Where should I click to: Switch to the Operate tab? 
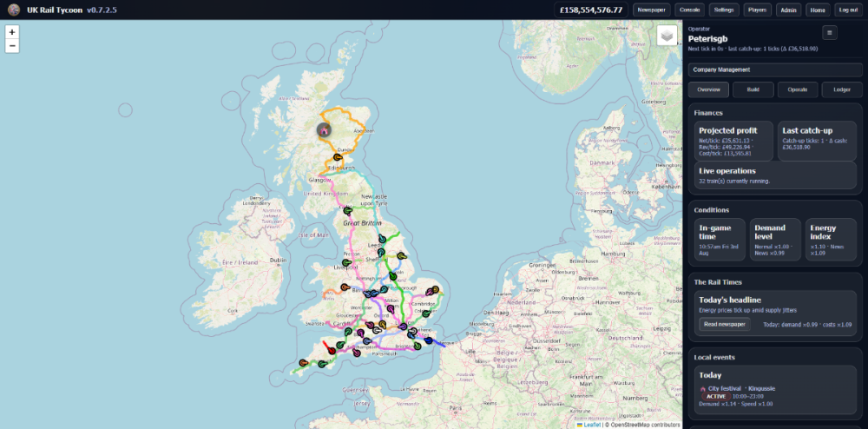797,89
